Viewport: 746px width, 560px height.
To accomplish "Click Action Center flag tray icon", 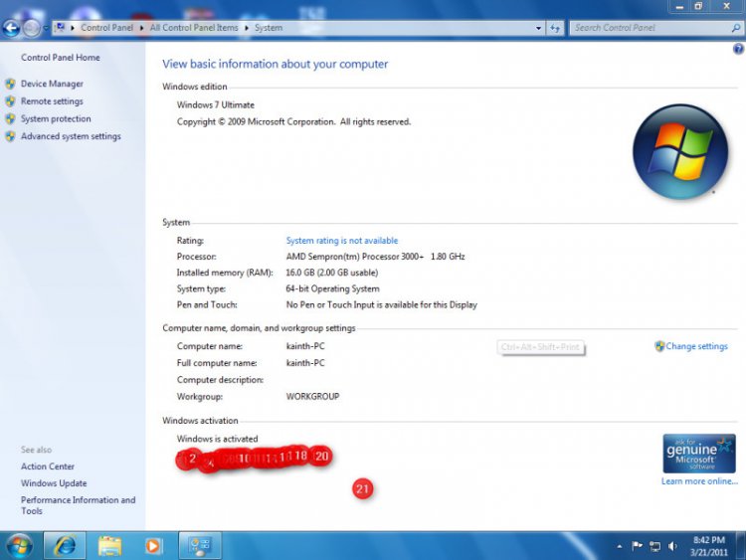I will click(x=637, y=546).
